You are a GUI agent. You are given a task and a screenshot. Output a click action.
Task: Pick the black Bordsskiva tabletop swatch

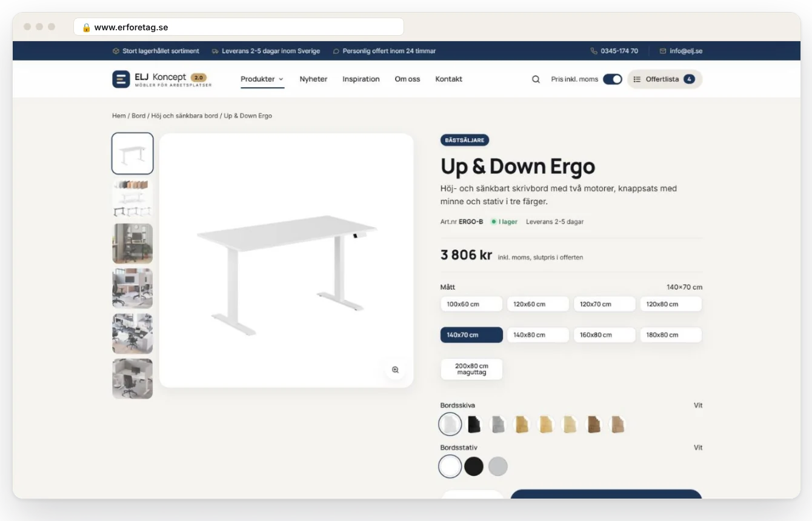pyautogui.click(x=474, y=425)
